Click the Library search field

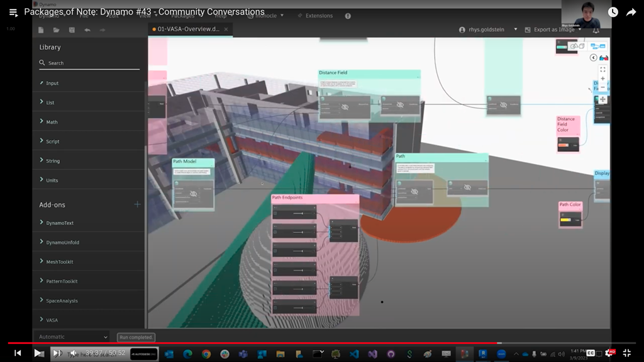click(x=88, y=63)
